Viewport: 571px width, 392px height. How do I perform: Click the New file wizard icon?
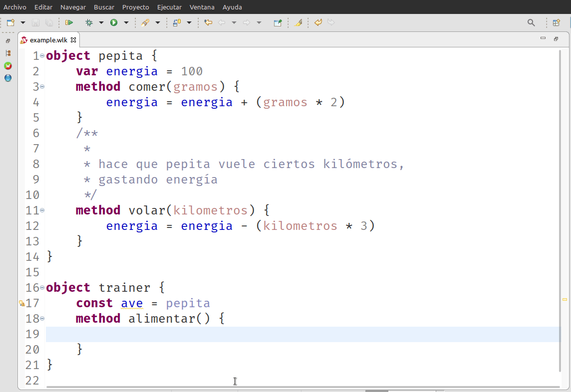point(10,22)
